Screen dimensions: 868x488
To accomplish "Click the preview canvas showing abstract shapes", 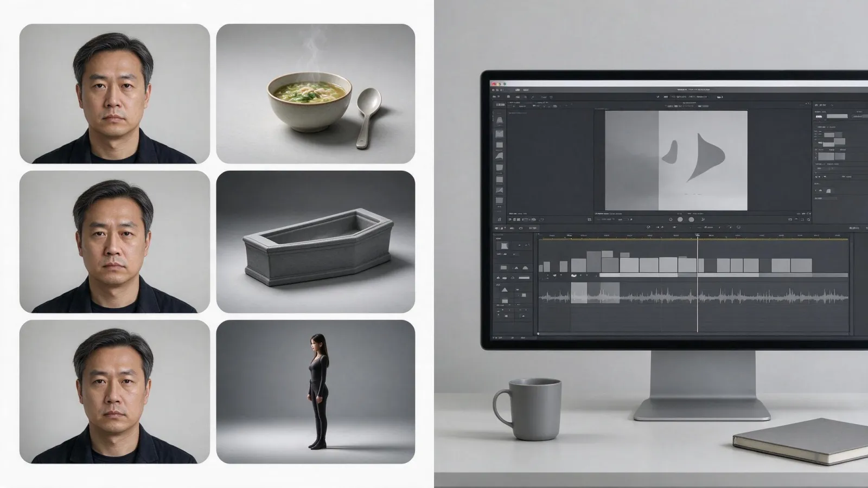I will [676, 160].
